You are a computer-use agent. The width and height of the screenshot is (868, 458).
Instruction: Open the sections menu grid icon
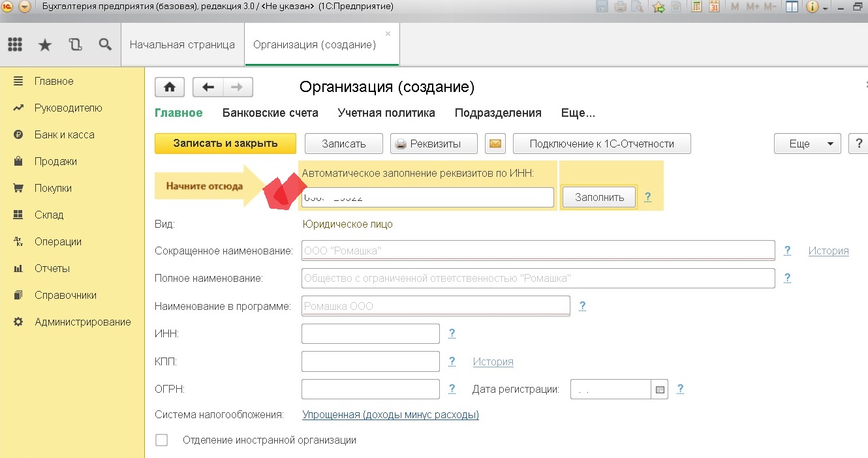pyautogui.click(x=14, y=44)
